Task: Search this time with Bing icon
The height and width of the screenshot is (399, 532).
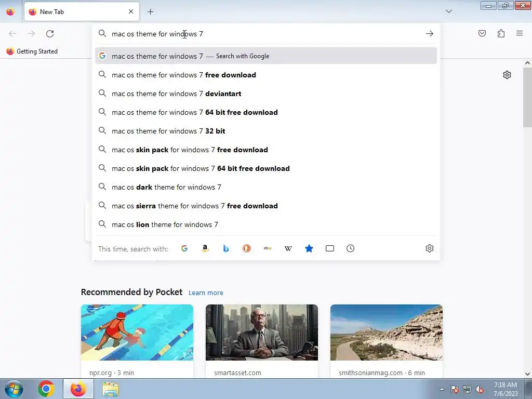Action: pos(226,248)
